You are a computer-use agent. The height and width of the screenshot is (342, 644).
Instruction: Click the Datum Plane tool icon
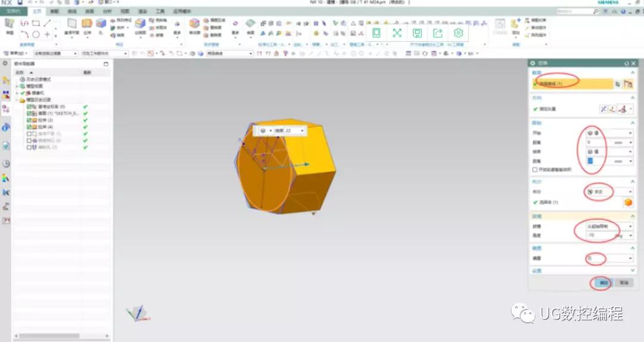(72, 24)
